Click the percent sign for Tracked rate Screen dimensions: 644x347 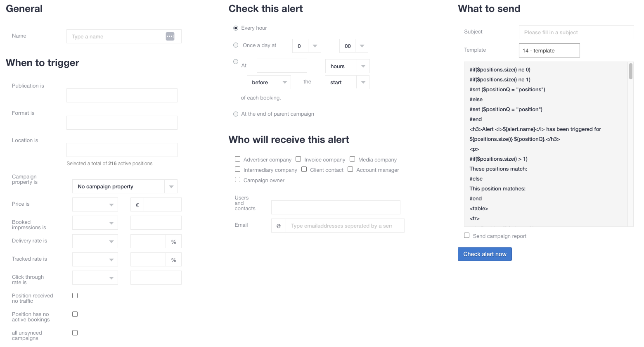tap(174, 260)
